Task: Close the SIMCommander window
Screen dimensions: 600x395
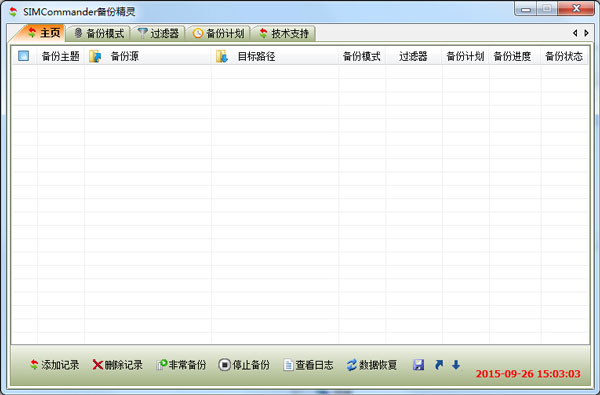Action: pyautogui.click(x=576, y=9)
